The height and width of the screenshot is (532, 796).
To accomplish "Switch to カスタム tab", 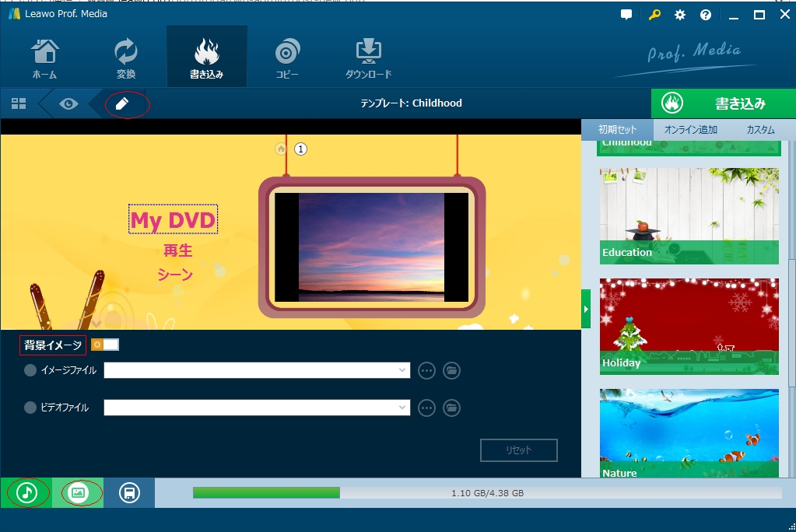I will (760, 129).
